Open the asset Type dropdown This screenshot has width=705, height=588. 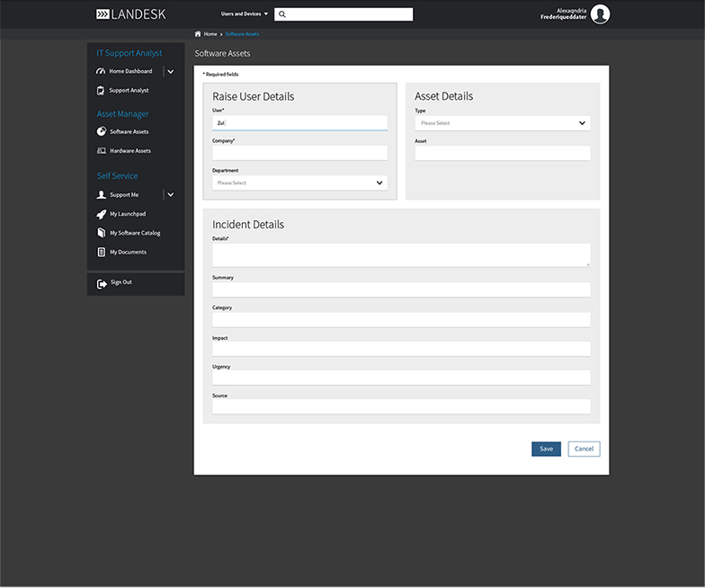point(502,123)
